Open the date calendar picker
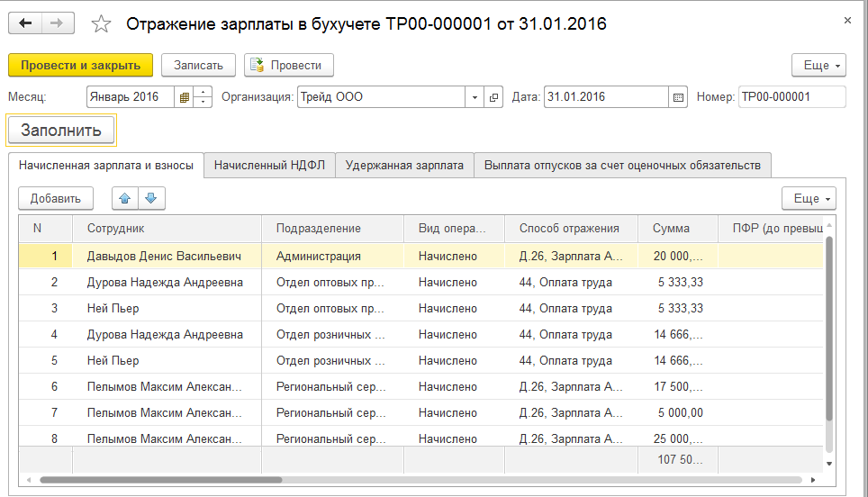Image resolution: width=868 pixels, height=497 pixels. click(679, 97)
